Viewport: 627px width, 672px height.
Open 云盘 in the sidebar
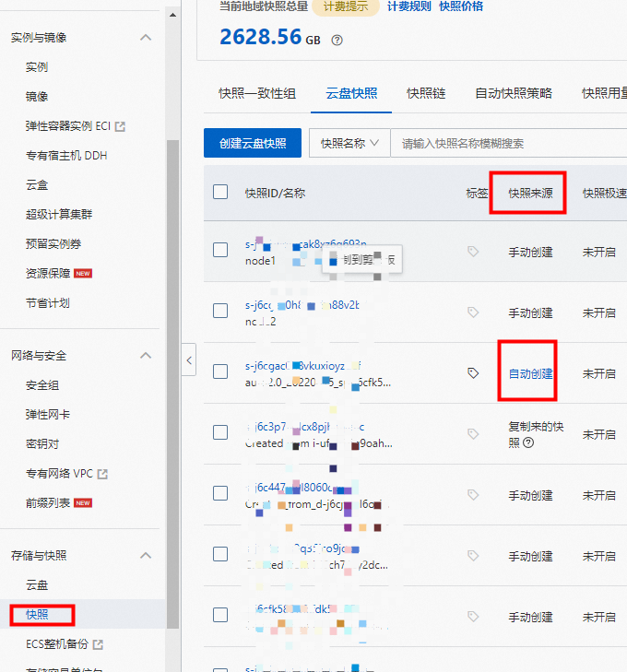tap(37, 585)
